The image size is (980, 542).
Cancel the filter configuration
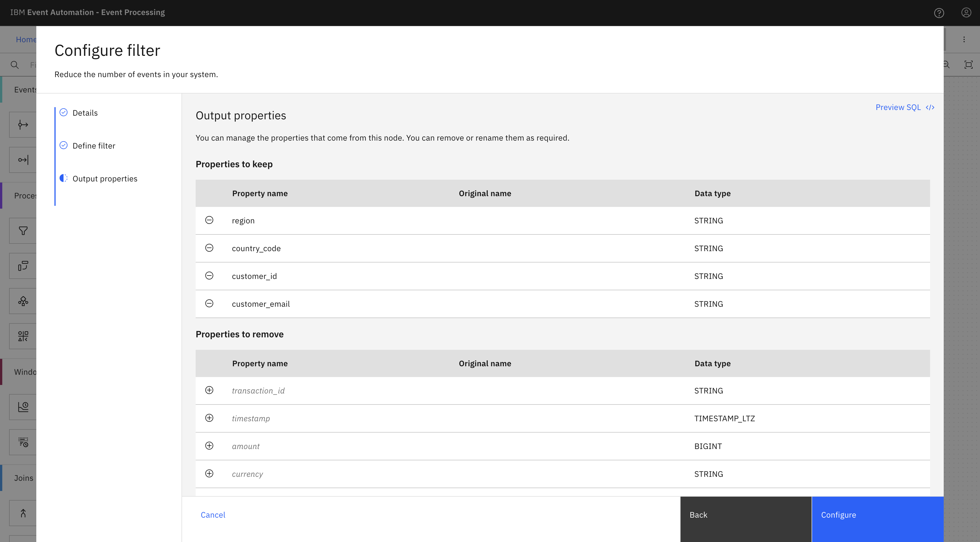(x=213, y=515)
